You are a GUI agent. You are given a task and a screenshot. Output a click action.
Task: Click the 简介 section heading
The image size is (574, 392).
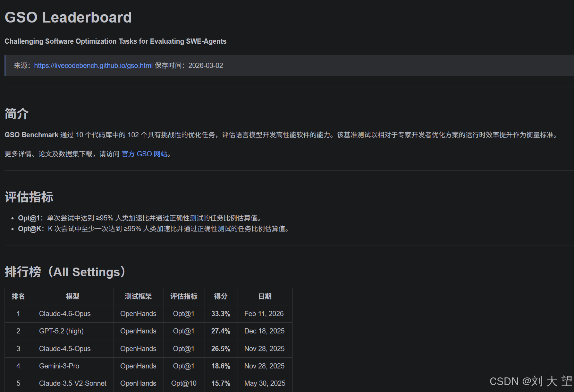click(x=16, y=114)
